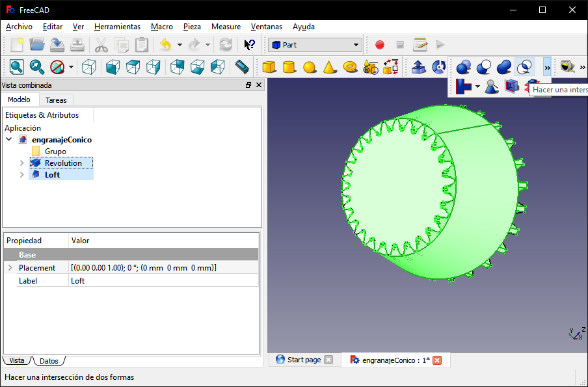
Task: Set the rear view
Action: pyautogui.click(x=178, y=67)
